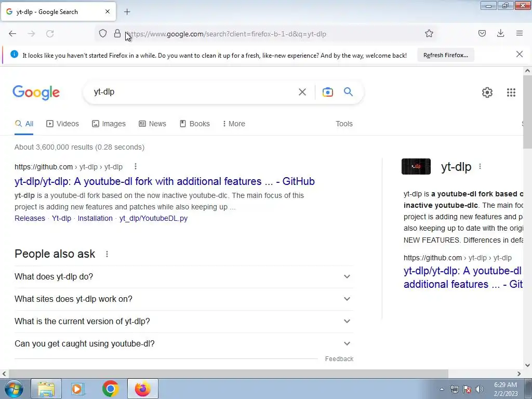Switch to the Videos tab
This screenshot has height=399, width=532.
(62, 124)
